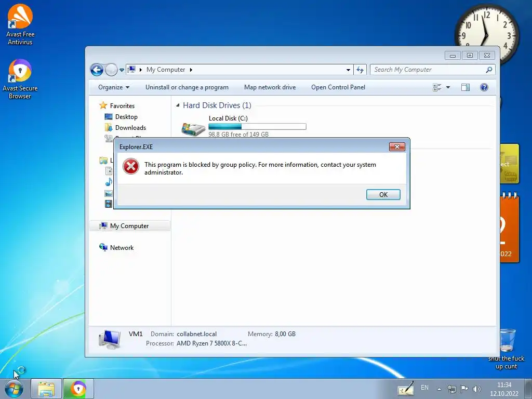Click the search magnifier icon

[x=489, y=70]
